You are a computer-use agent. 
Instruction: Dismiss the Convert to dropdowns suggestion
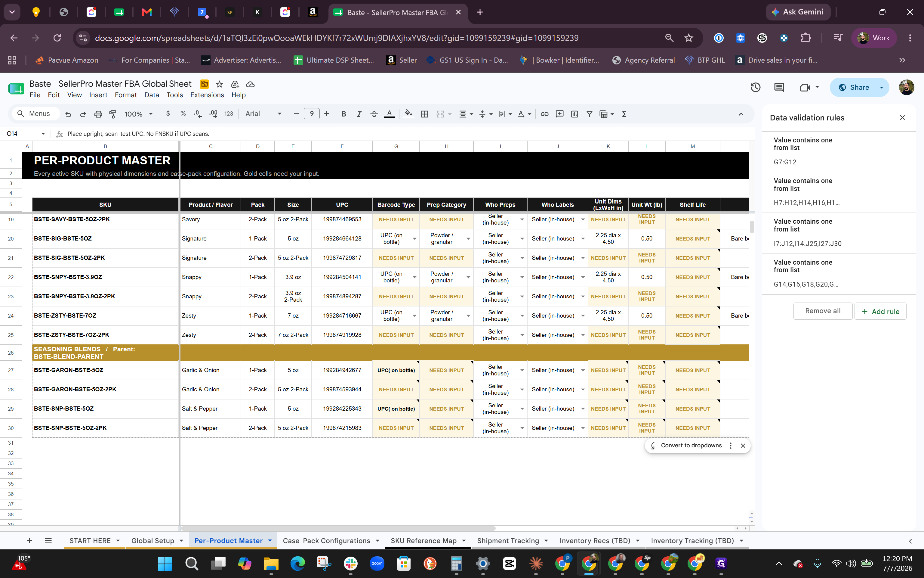coord(743,445)
